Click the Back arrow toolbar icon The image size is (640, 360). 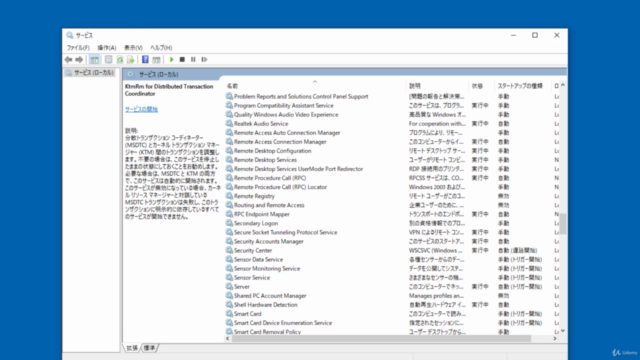tap(68, 60)
